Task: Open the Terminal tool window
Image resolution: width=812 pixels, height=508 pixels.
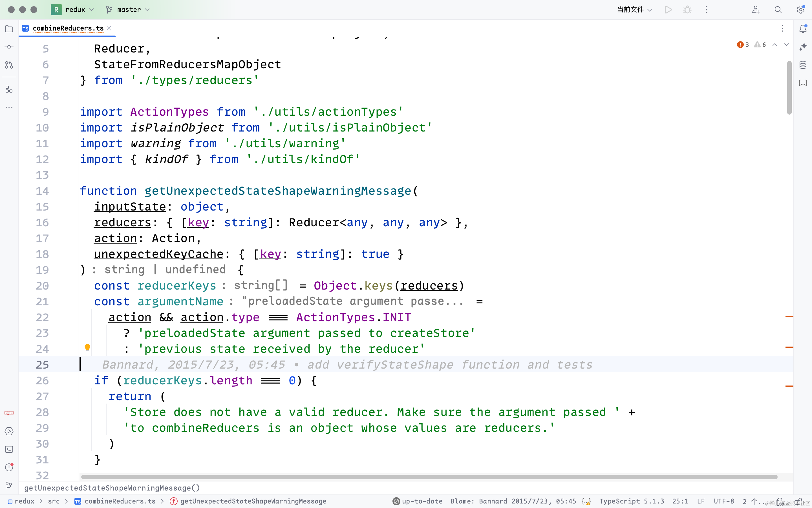Action: (9, 449)
